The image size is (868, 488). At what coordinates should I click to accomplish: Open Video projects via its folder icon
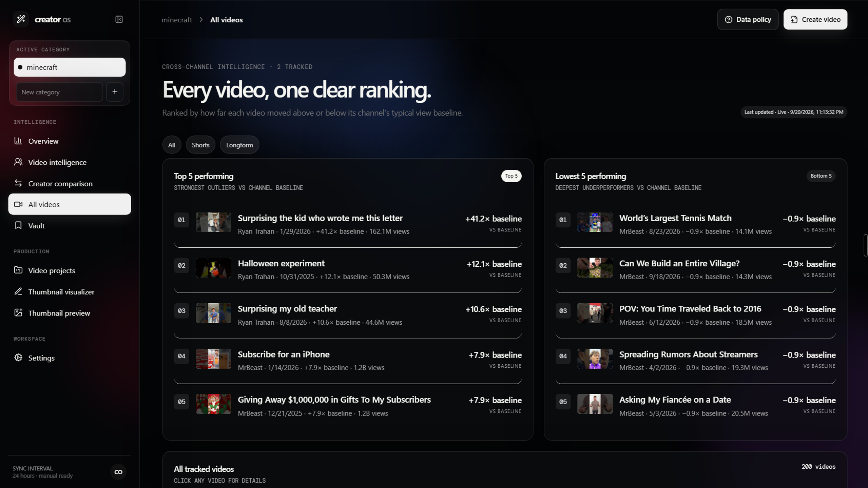[18, 270]
